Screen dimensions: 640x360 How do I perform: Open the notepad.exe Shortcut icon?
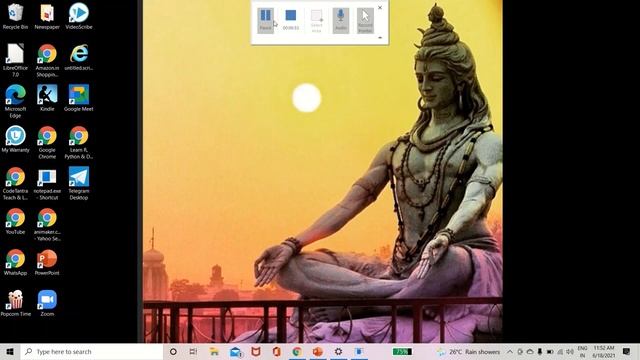pyautogui.click(x=47, y=183)
